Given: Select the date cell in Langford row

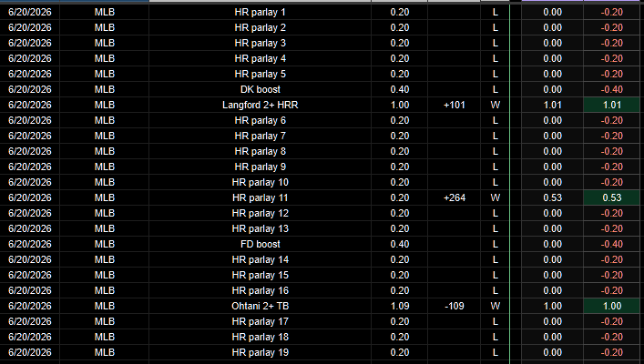Looking at the screenshot, I should coord(29,105).
